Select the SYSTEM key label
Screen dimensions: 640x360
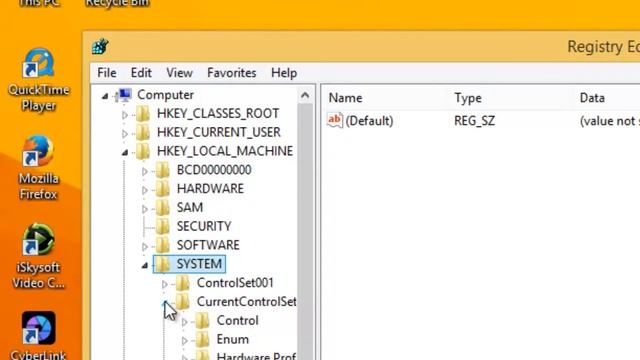(199, 264)
